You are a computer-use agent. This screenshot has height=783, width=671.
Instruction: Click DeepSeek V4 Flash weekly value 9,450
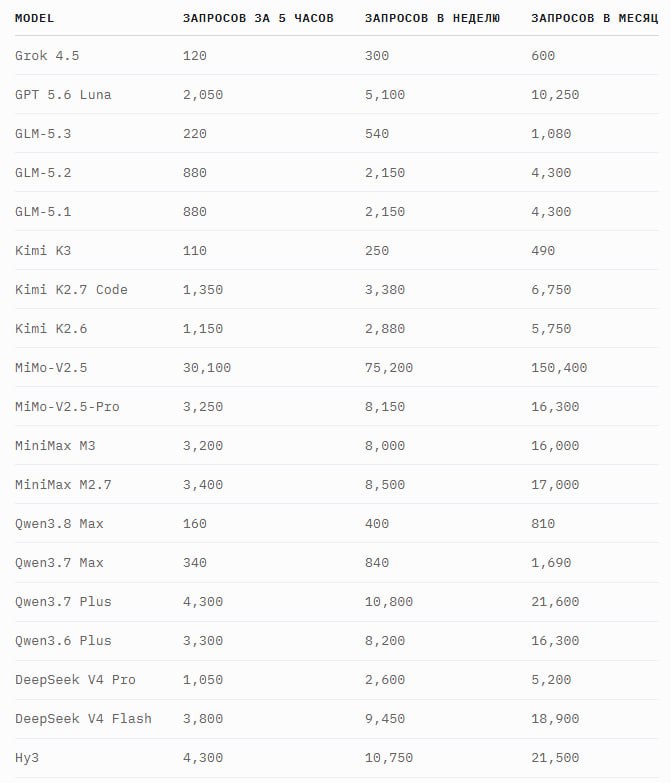[385, 719]
